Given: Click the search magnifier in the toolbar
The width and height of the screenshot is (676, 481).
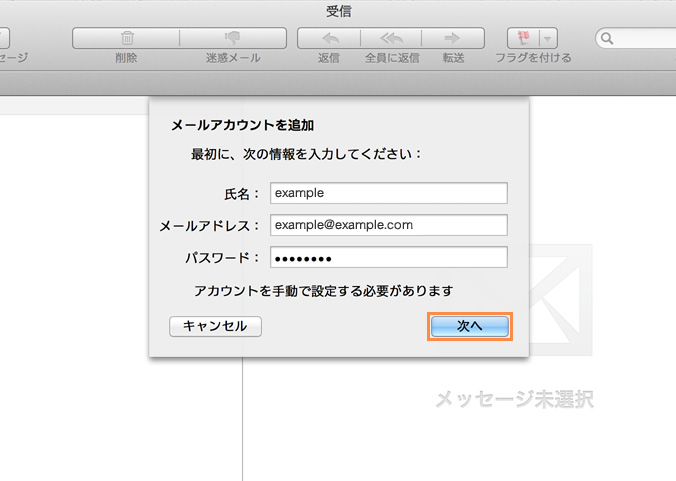Looking at the screenshot, I should (x=607, y=38).
